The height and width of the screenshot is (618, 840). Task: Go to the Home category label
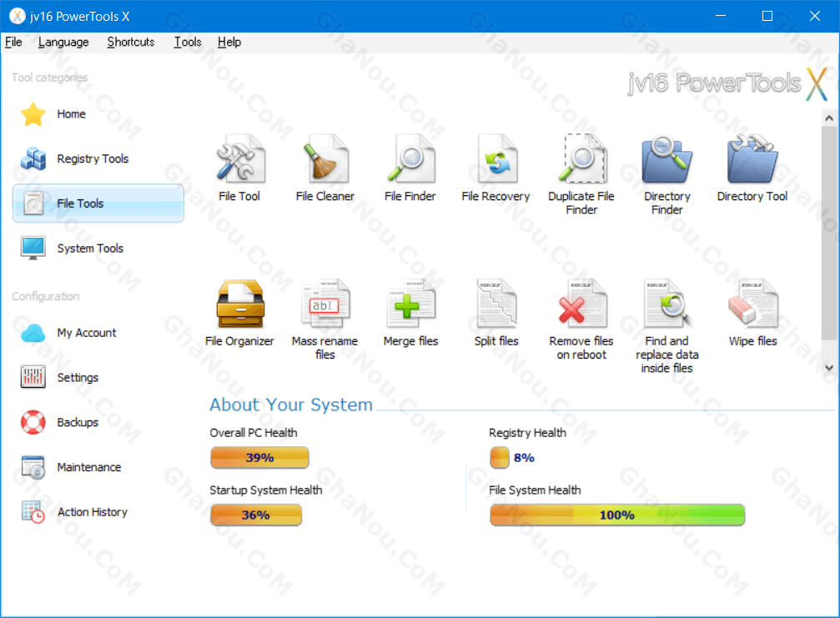tap(71, 114)
